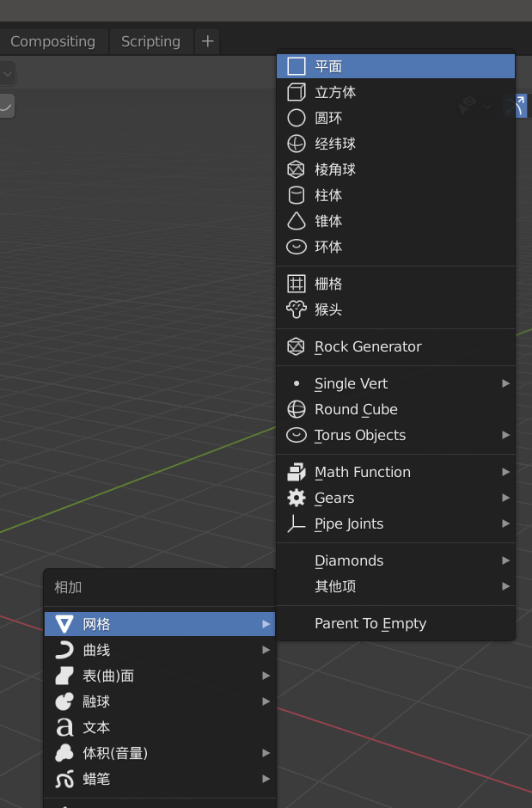The image size is (532, 808).
Task: Click the surface 表(曲)面 icon
Action: [x=64, y=676]
